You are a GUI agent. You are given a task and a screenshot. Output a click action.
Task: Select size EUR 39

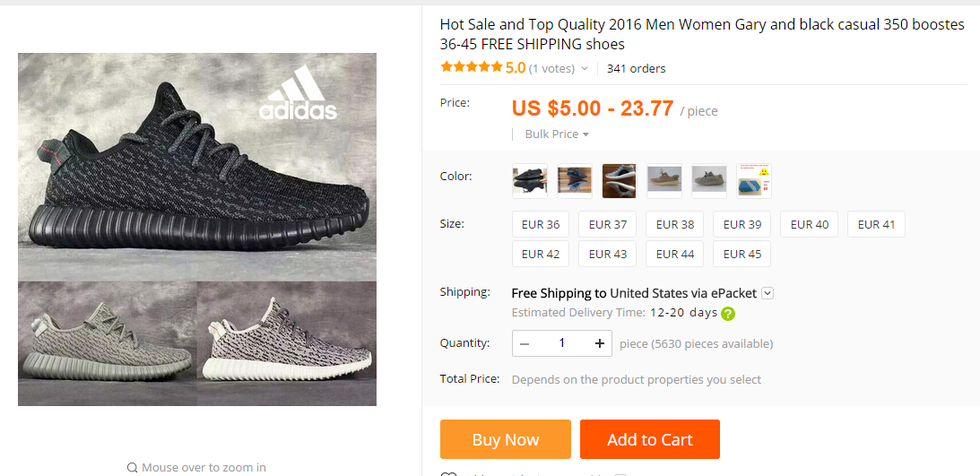(742, 224)
